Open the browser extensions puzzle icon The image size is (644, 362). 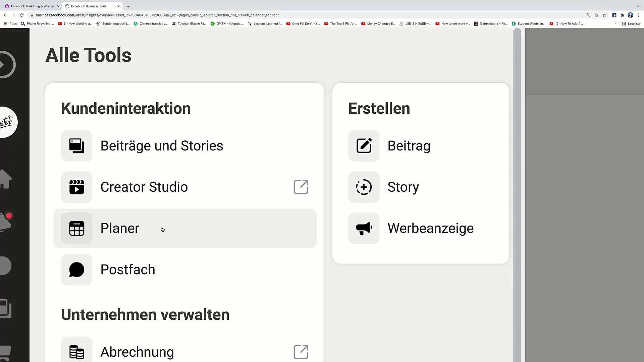[x=622, y=15]
